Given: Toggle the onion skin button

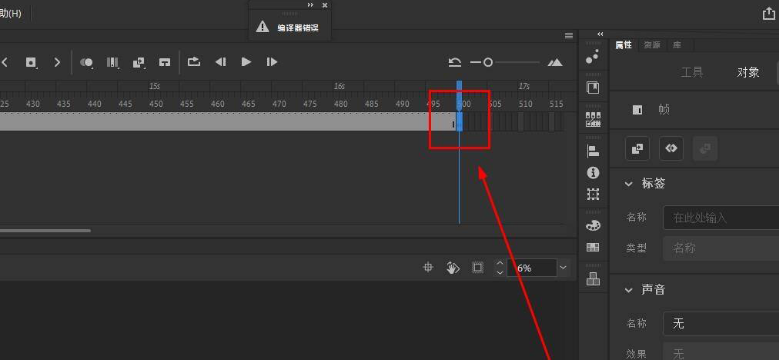Looking at the screenshot, I should 87,63.
